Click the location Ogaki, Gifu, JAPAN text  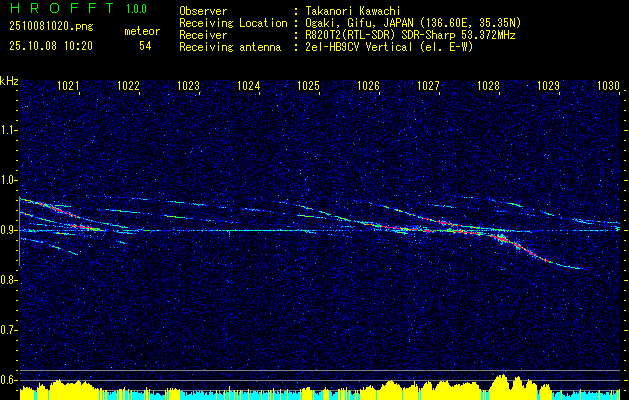413,23
